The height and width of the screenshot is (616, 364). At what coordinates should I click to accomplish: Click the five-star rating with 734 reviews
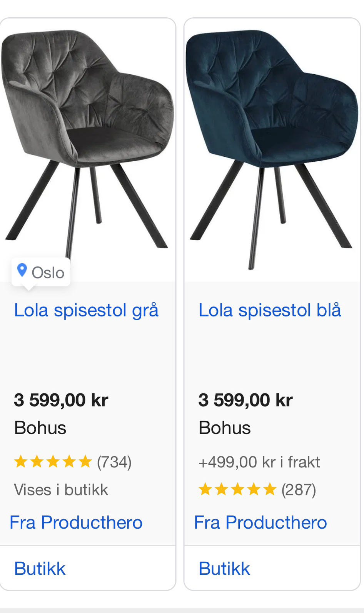coord(53,461)
